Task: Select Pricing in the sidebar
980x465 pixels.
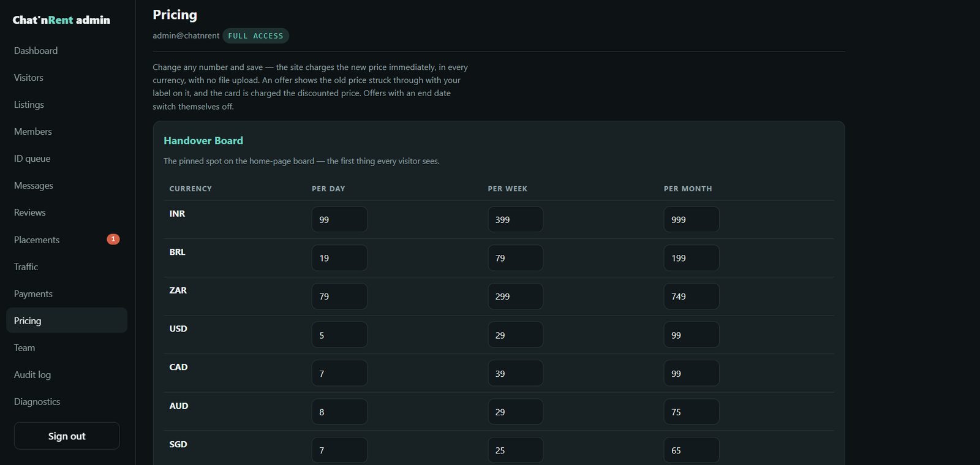Action: click(67, 320)
